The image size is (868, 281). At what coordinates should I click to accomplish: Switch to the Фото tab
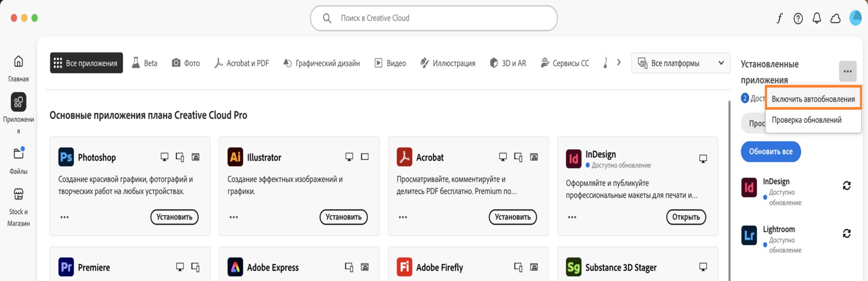(186, 63)
